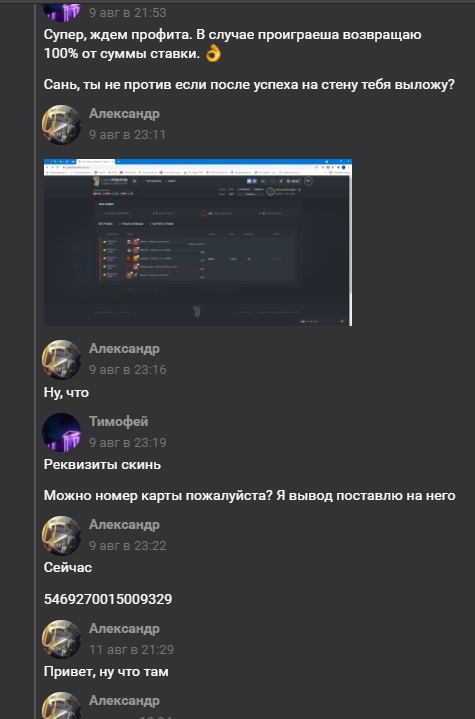This screenshot has height=719, width=475.
Task: Click the timestamp 11 авг в 21:29
Action: click(x=131, y=649)
